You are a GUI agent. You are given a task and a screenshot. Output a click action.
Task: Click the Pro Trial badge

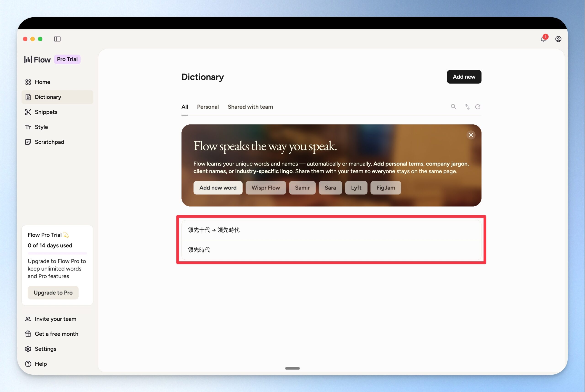pyautogui.click(x=67, y=59)
